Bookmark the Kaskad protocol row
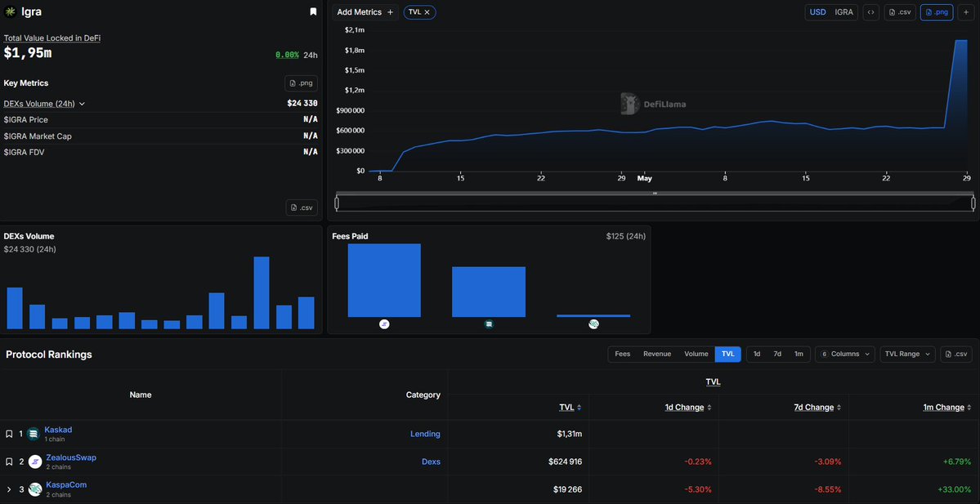This screenshot has width=980, height=504. [x=9, y=434]
